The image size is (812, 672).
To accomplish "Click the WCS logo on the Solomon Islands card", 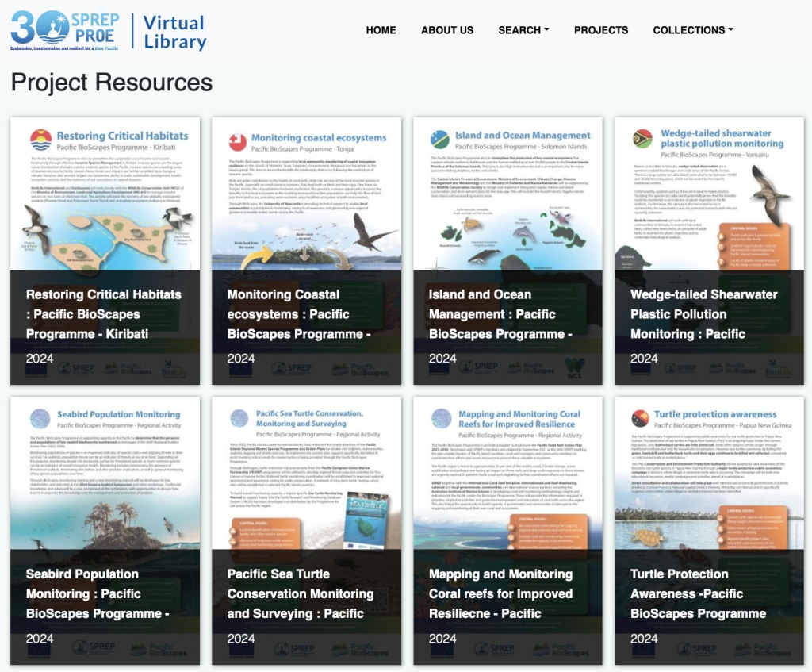I will pos(573,367).
